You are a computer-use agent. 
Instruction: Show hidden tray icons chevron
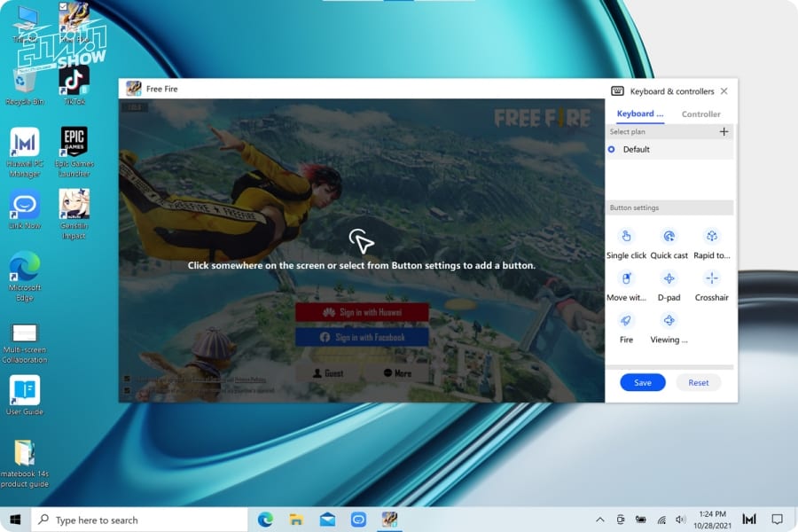[x=600, y=520]
